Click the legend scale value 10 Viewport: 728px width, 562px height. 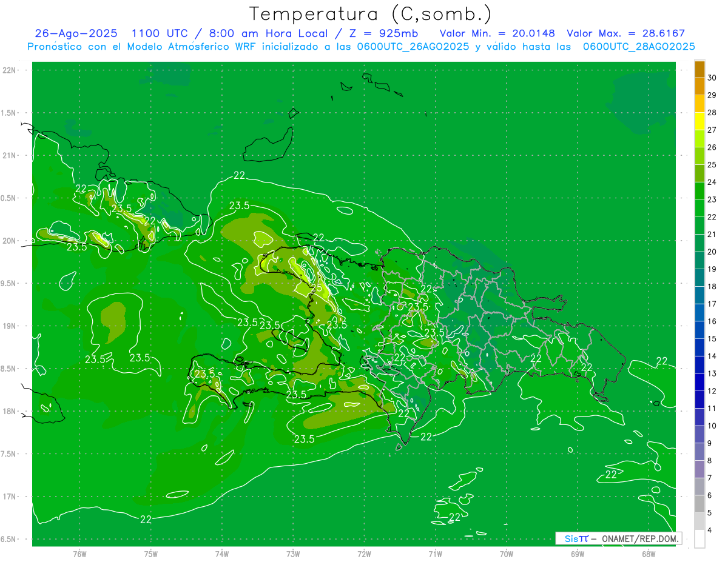tap(712, 426)
